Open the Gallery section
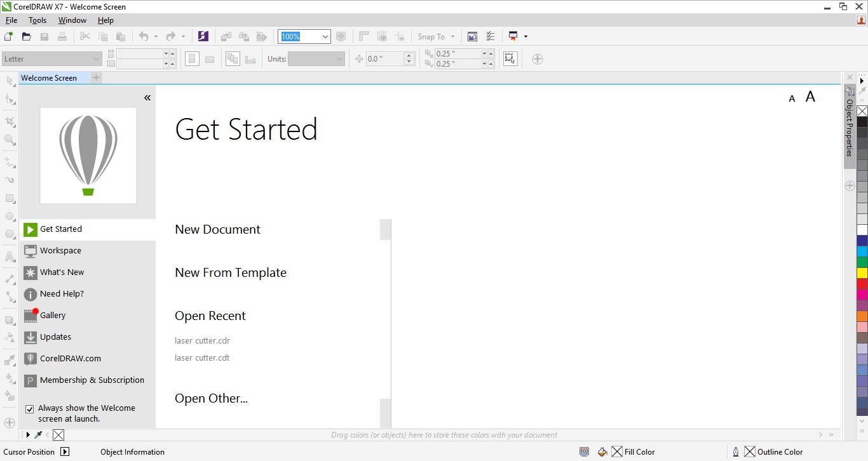The height and width of the screenshot is (461, 868). [88, 316]
